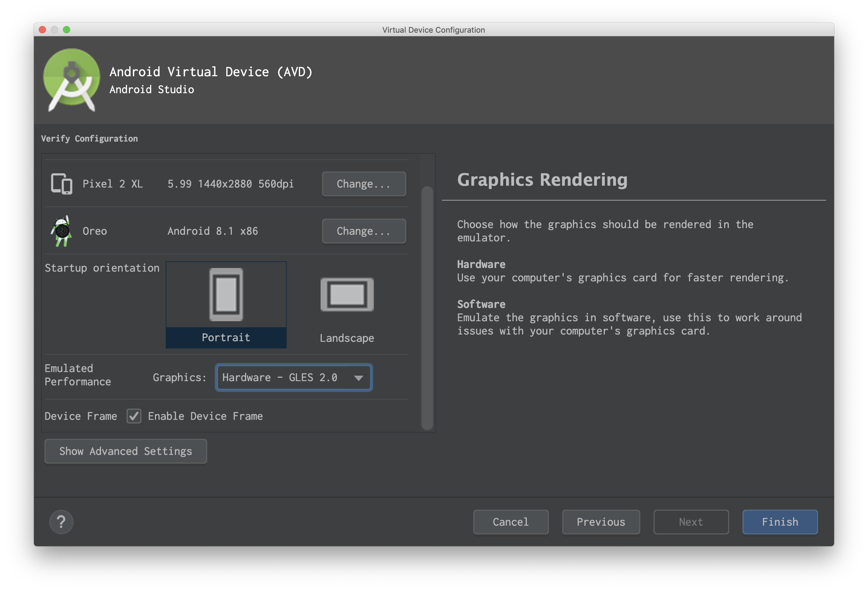Click the Oreo android mascot icon
Viewport: 868px width, 591px height.
[61, 231]
